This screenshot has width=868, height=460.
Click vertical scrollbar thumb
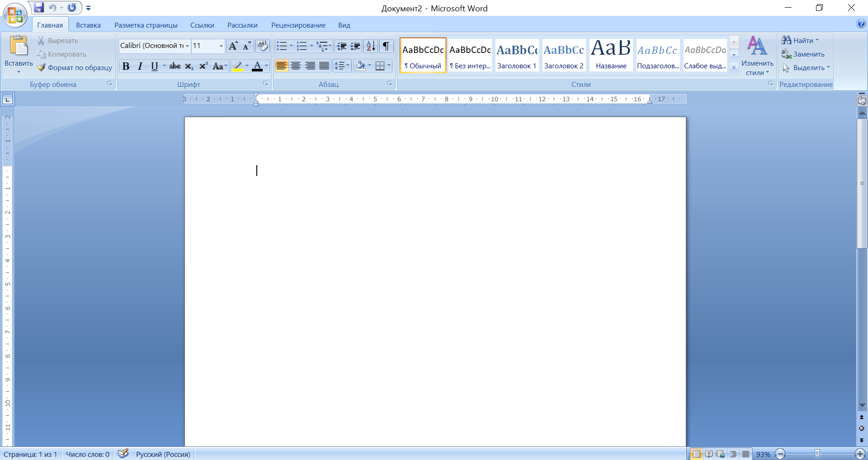point(862,184)
